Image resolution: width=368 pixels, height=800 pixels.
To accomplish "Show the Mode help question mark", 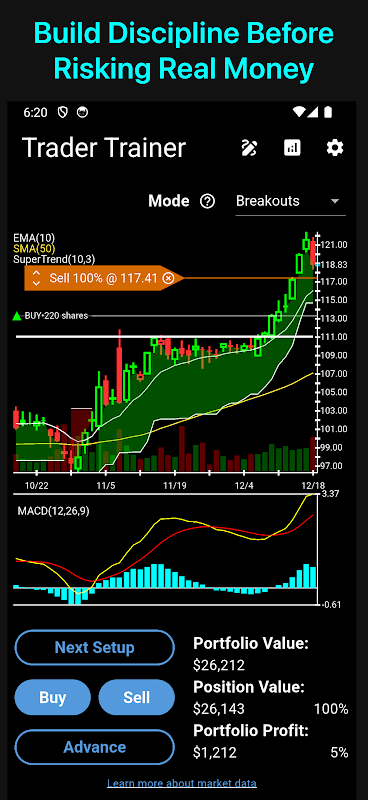I will pos(207,202).
